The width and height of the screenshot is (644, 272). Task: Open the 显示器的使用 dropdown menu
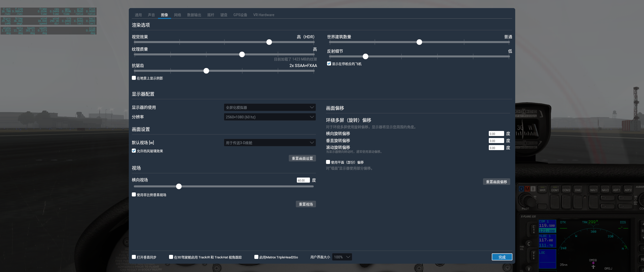coord(269,107)
